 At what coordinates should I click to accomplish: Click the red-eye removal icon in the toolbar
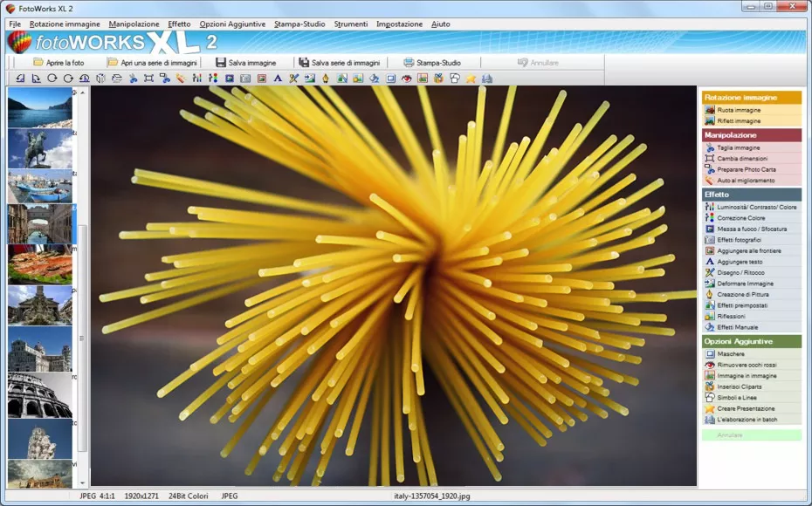(x=407, y=79)
